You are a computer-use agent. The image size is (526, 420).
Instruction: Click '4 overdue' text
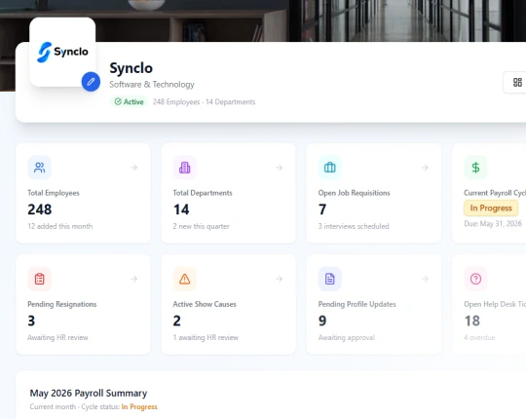(x=479, y=338)
